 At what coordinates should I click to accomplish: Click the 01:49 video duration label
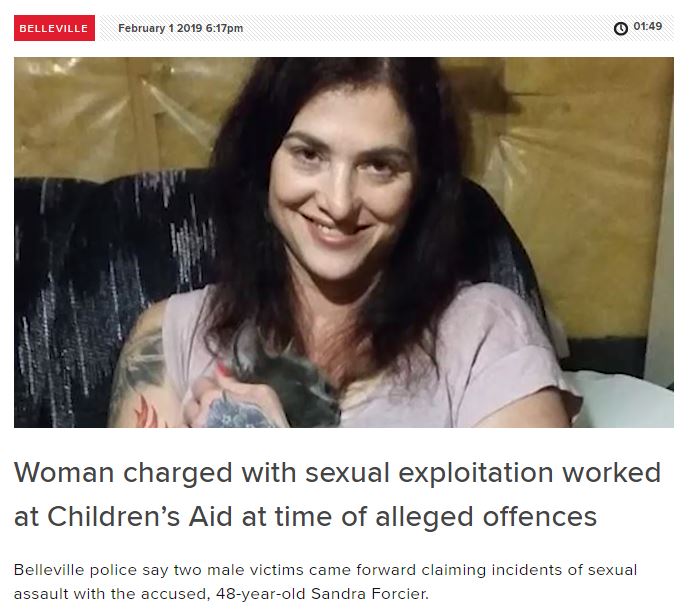[x=647, y=26]
